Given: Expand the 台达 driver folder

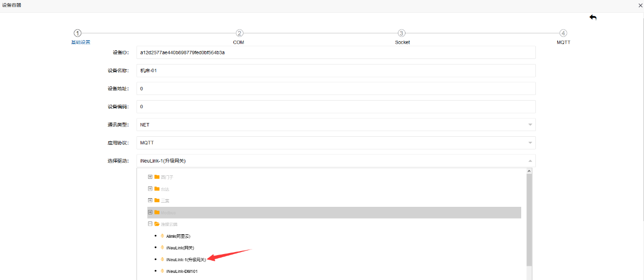Looking at the screenshot, I should point(150,189).
